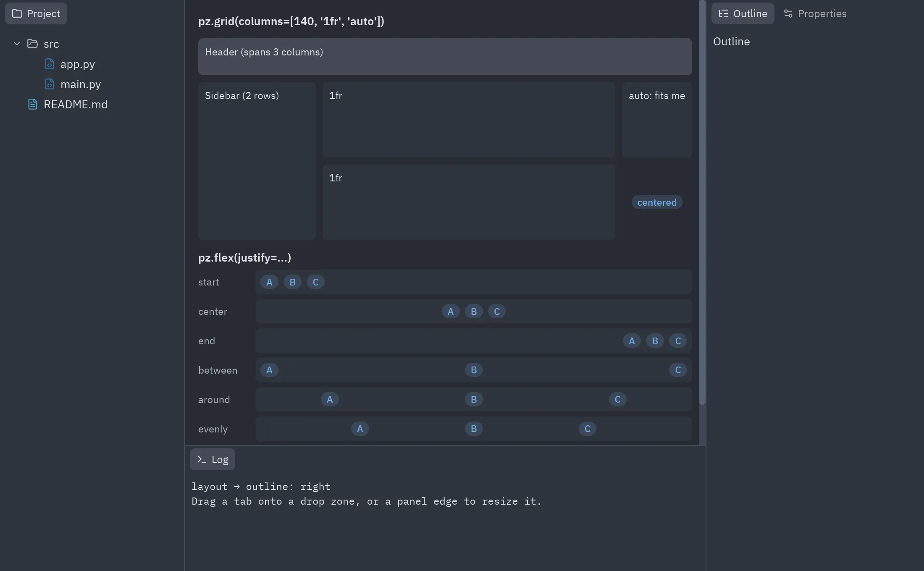Screen dimensions: 924x571
Task: Click the Outline heading in right panel
Action: coord(731,41)
